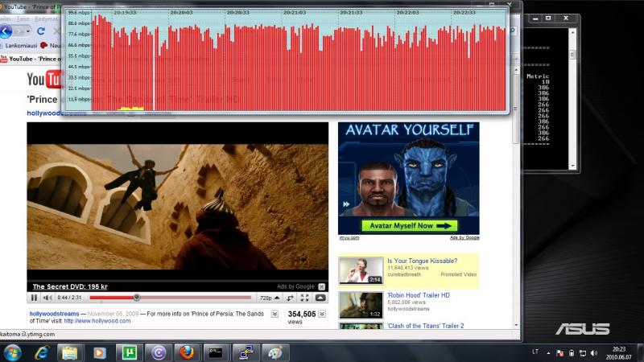Open the Action Center flag tray icon
This screenshot has width=644, height=362.
559,352
